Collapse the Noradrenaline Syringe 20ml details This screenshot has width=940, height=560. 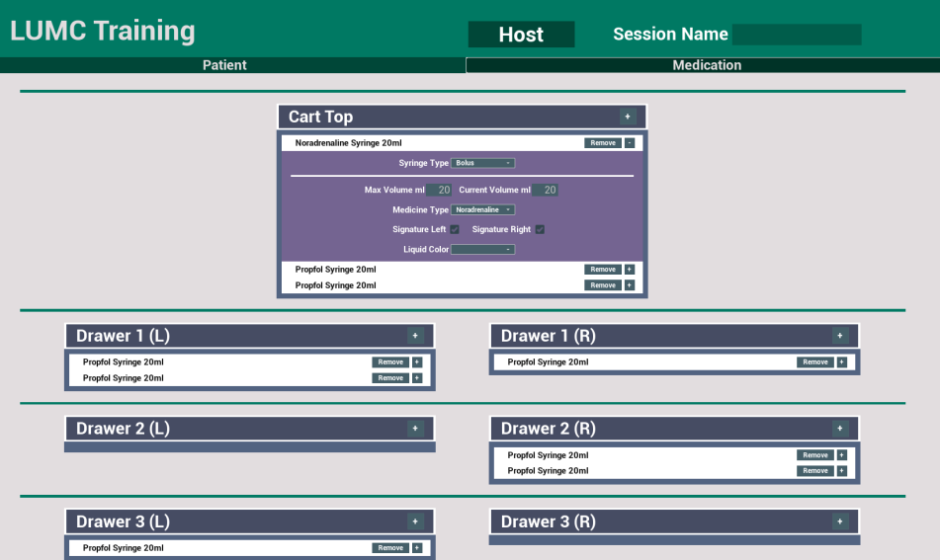tap(630, 143)
